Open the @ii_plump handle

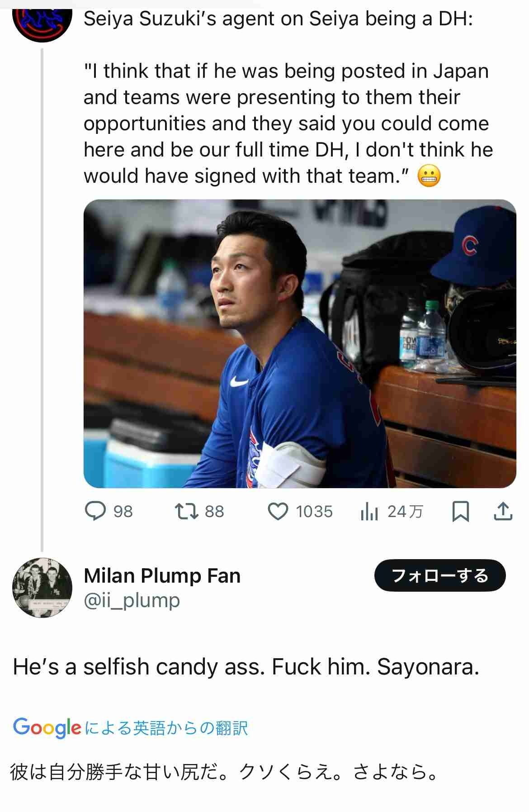click(132, 600)
